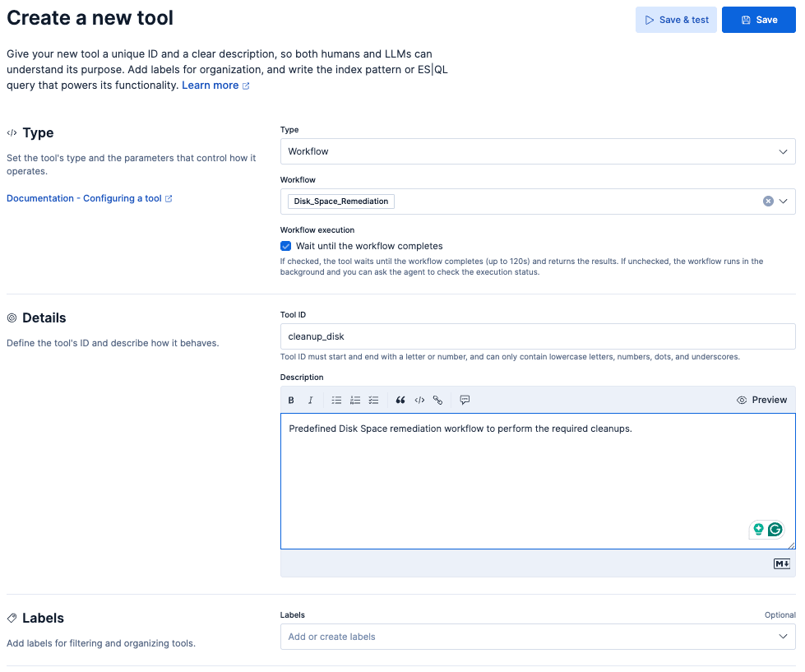805x672 pixels.
Task: Clear the selected Disk_Space_Remediation workflow
Action: 768,201
